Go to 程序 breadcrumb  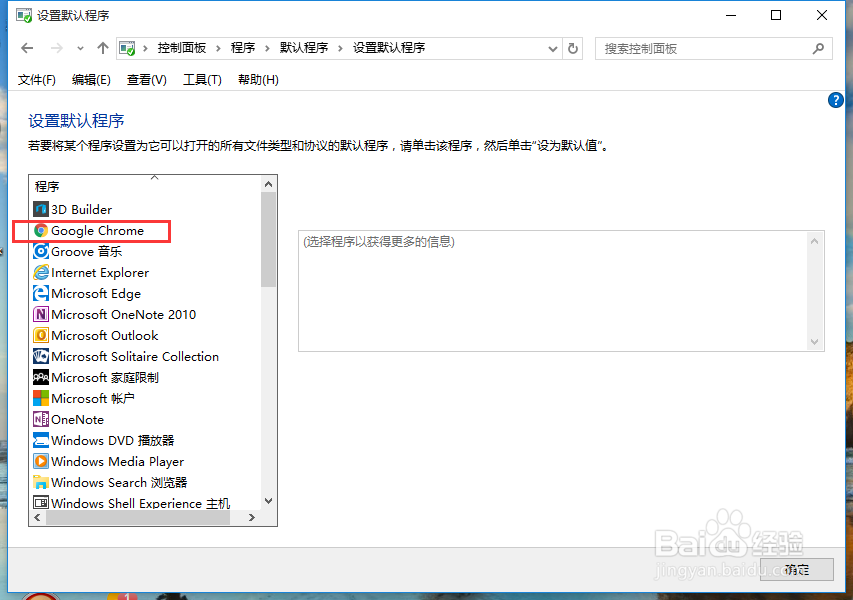coord(243,48)
